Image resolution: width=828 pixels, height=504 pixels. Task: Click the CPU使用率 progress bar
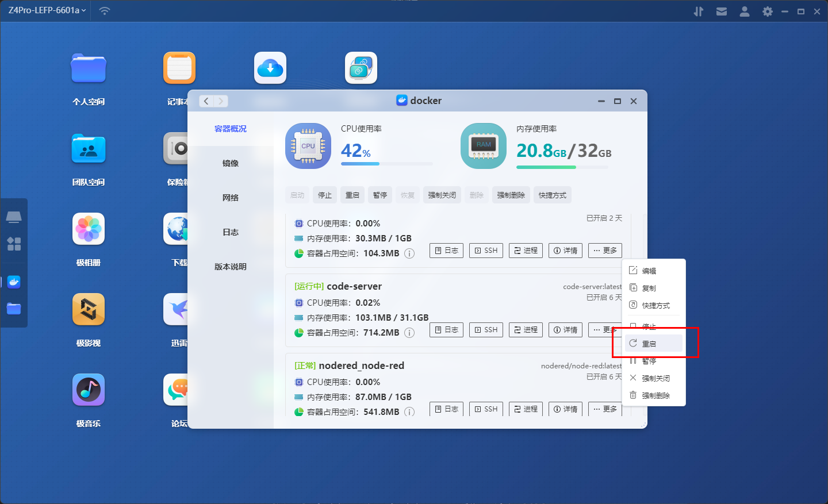386,164
